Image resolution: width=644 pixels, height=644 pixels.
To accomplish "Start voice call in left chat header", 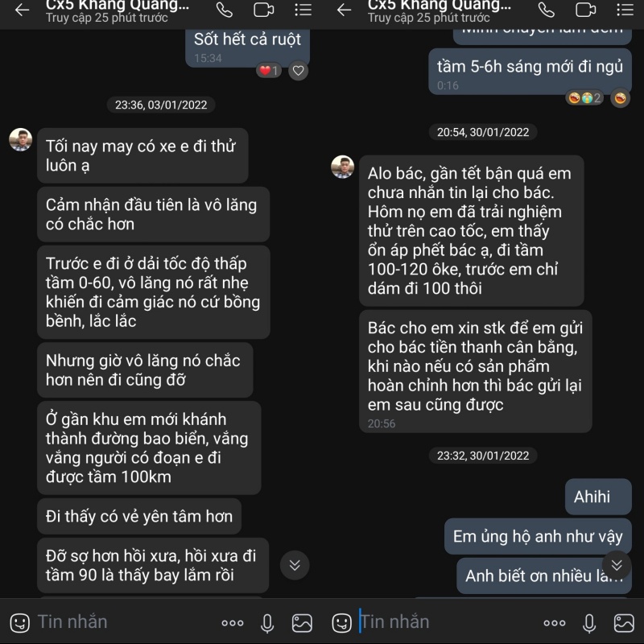I will pos(225,10).
